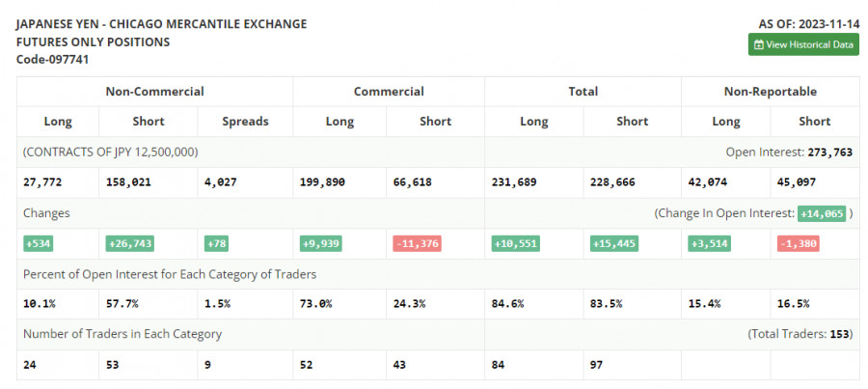
Task: Select the trader count 97
Action: tap(596, 365)
